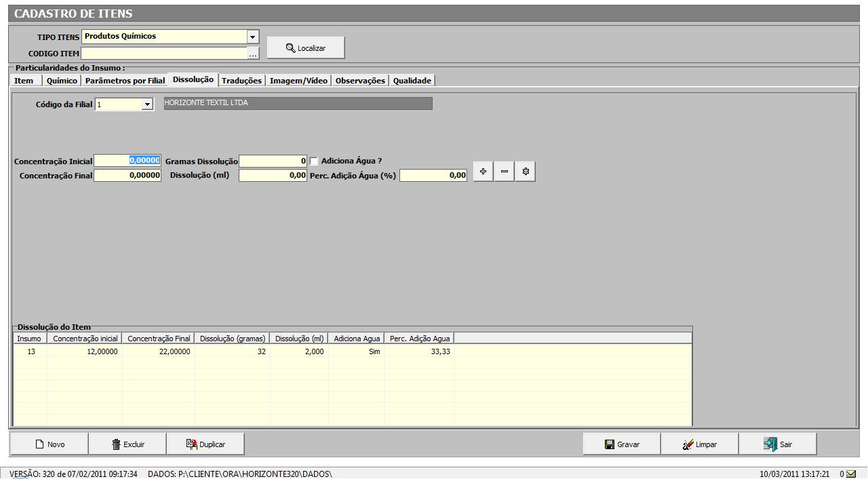This screenshot has height=479, width=868.
Task: Click the asterisk icon beside the minus button
Action: pyautogui.click(x=526, y=172)
